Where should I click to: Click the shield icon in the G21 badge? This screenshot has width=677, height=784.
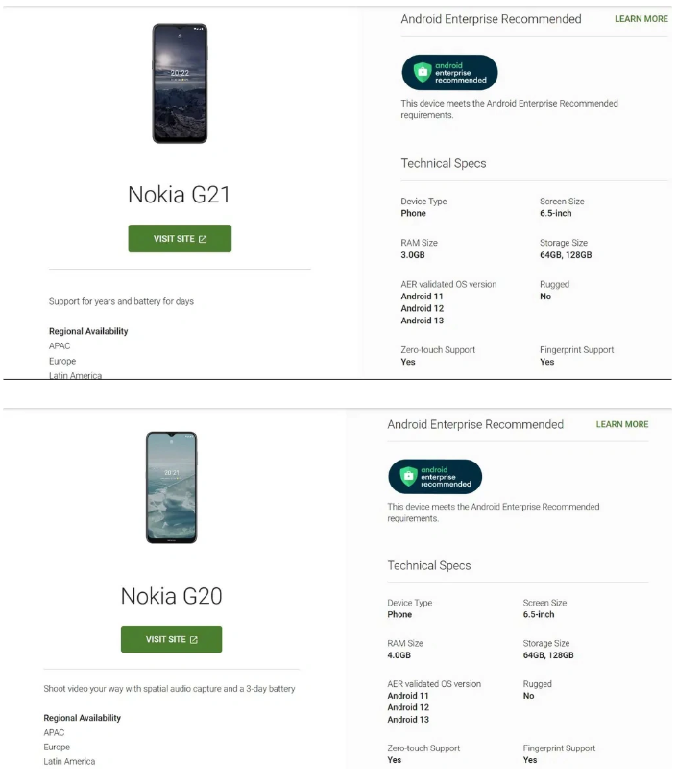pyautogui.click(x=422, y=73)
